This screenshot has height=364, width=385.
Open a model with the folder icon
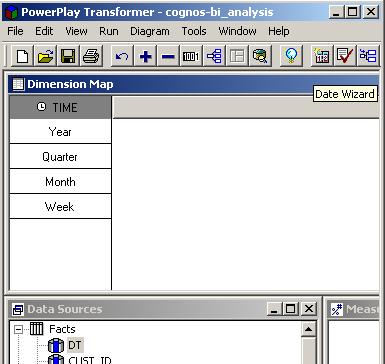45,56
